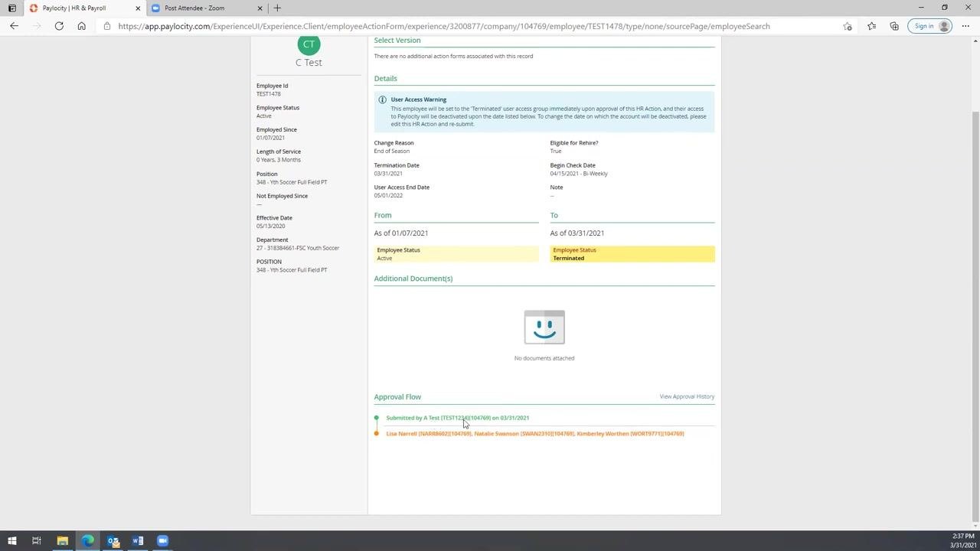
Task: Click the site lock icon in the address bar
Action: pyautogui.click(x=107, y=26)
